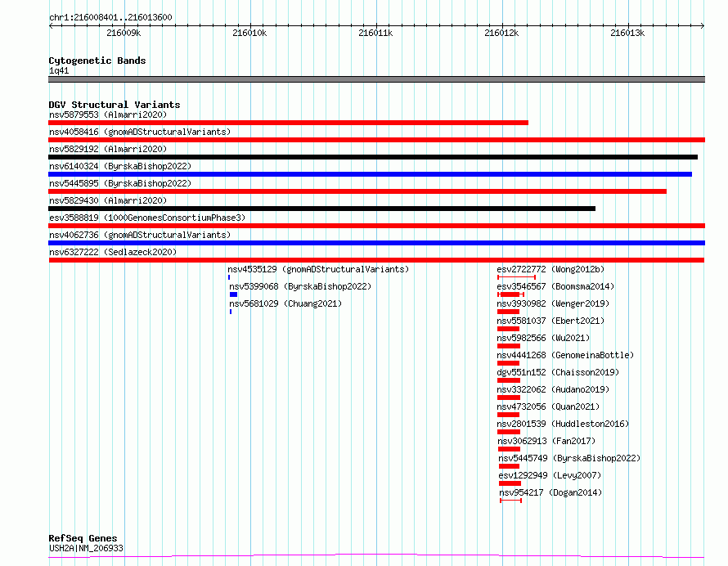
Task: Select red bar under nsv4058416
Action: click(376, 140)
